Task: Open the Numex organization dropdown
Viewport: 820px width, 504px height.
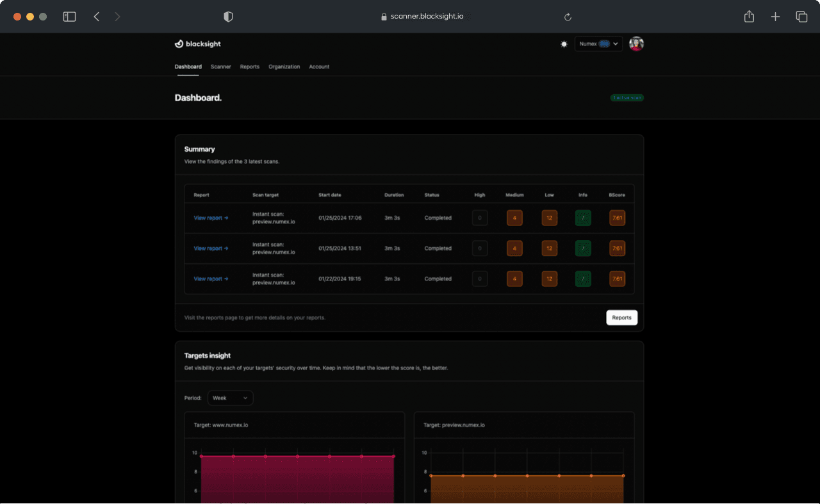Action: (598, 44)
